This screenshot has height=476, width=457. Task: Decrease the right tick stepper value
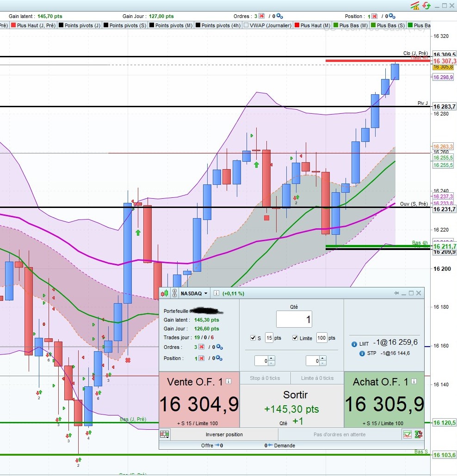pos(323,363)
